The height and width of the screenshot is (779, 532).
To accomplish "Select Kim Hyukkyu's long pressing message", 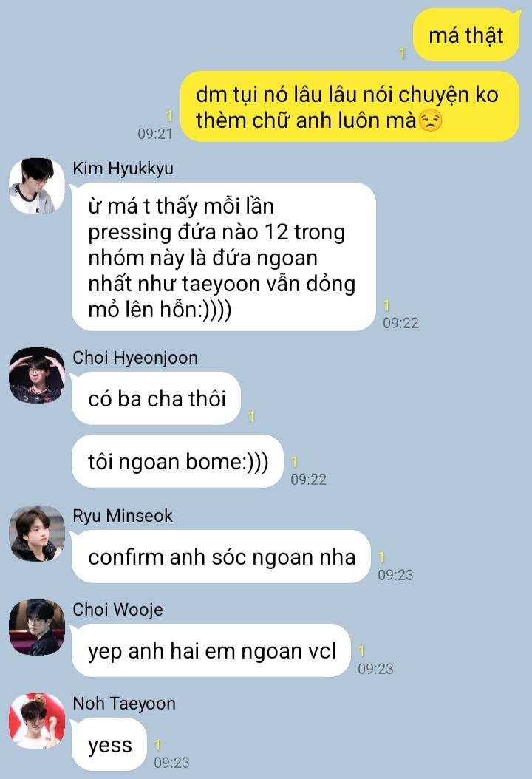I will (224, 257).
